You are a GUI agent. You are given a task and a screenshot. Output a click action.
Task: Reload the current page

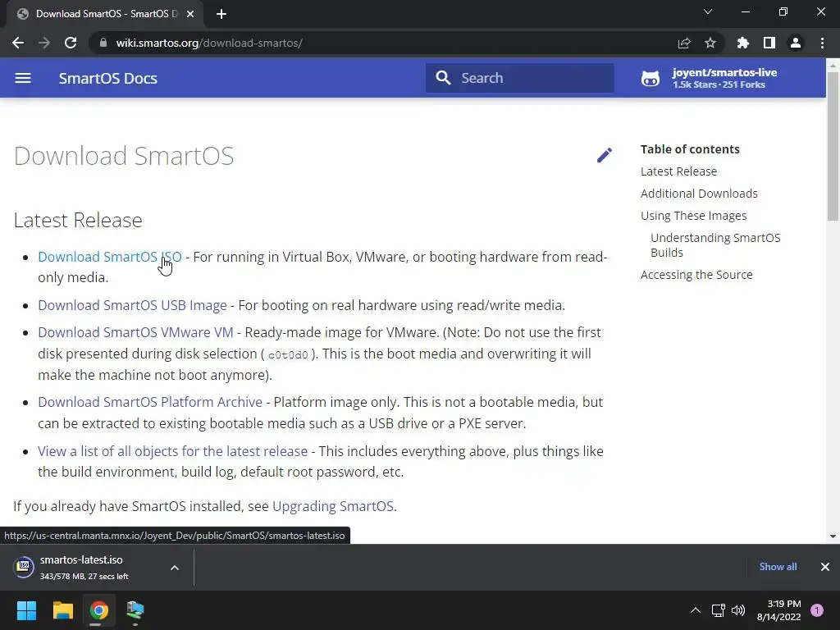point(71,43)
